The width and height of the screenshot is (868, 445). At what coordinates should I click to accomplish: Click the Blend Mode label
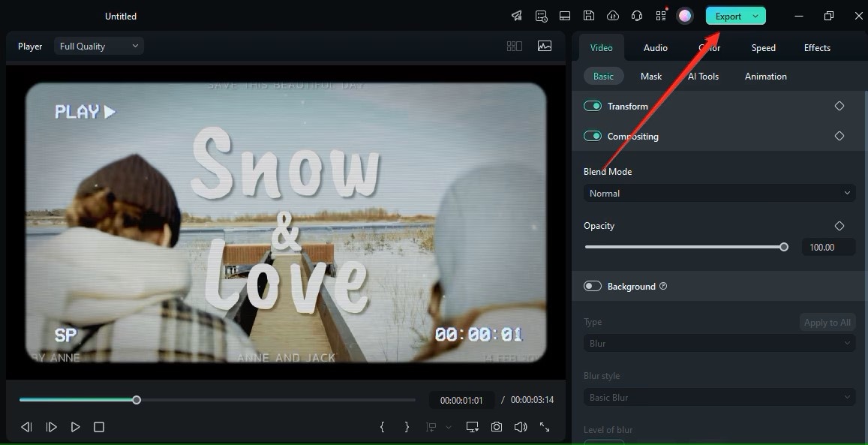click(608, 172)
